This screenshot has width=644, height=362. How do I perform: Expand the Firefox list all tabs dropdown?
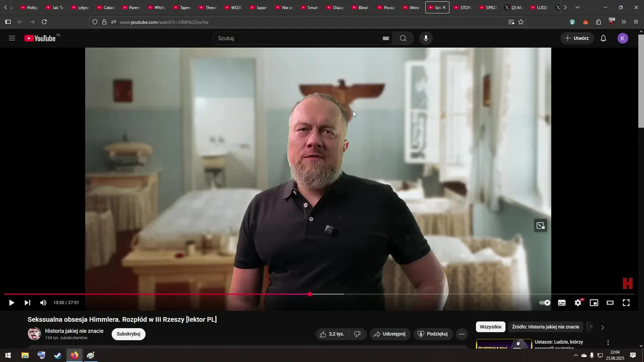577,8
